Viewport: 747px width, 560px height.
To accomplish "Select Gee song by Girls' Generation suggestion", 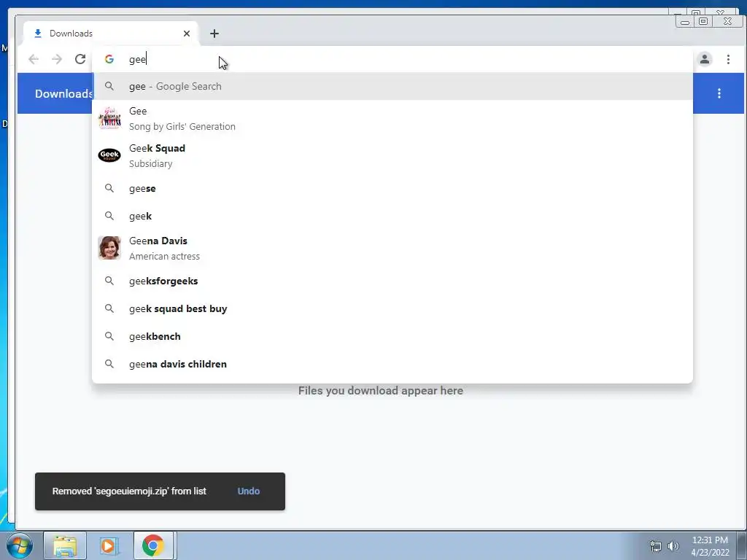I will (392, 119).
